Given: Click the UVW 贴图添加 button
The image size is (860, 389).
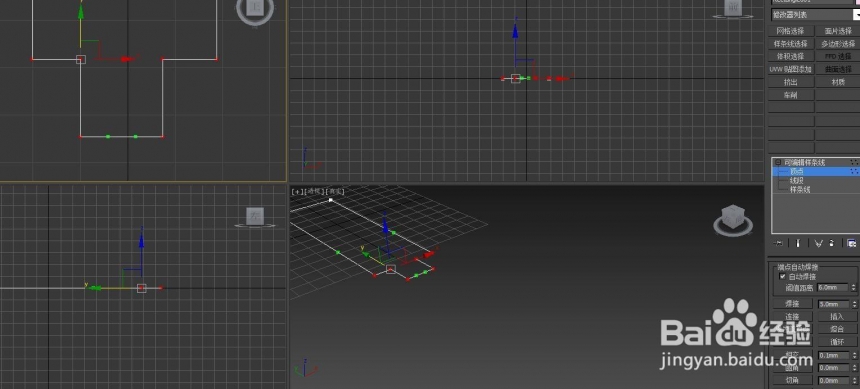Looking at the screenshot, I should coord(790,69).
